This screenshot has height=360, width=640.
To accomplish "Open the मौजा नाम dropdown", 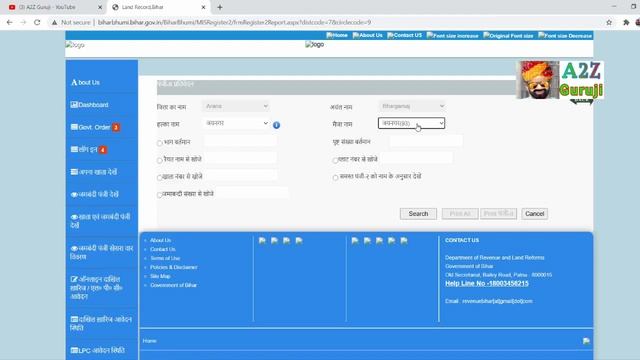I will click(411, 123).
